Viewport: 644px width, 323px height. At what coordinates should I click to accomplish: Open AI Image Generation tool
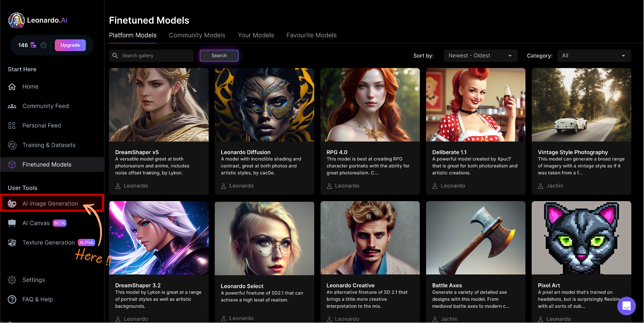pos(52,204)
